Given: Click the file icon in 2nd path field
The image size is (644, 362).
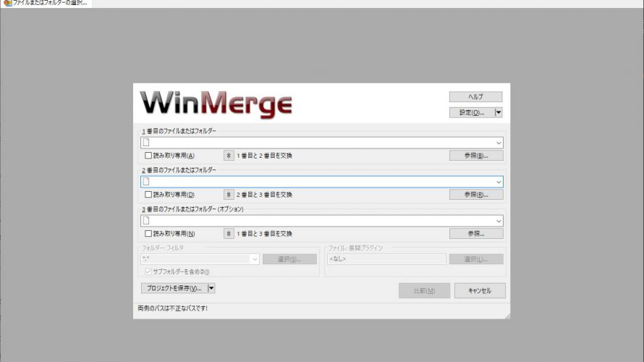Looking at the screenshot, I should pyautogui.click(x=145, y=182).
